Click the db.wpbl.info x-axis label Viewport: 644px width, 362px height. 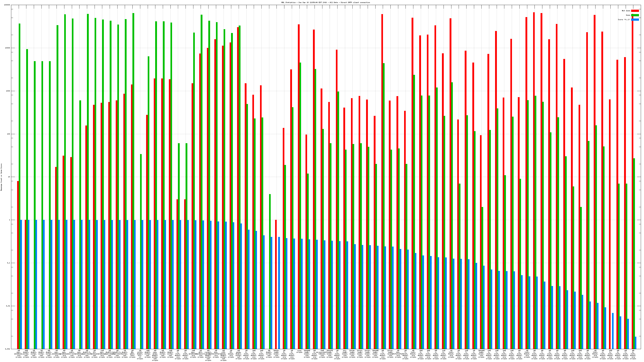coord(132,354)
